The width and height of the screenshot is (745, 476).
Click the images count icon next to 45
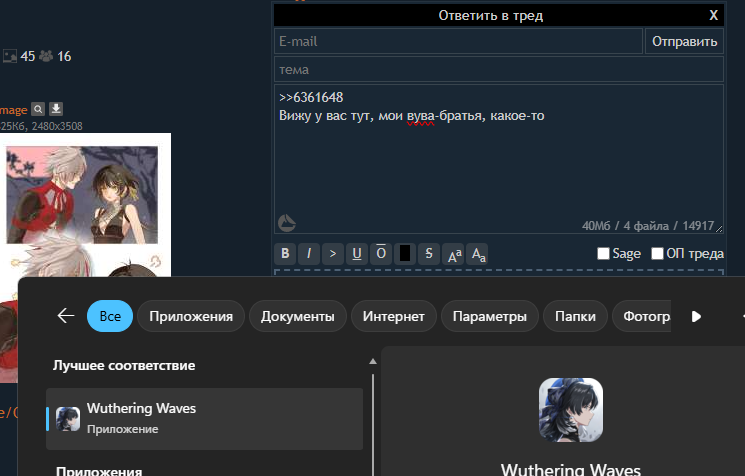[10, 56]
